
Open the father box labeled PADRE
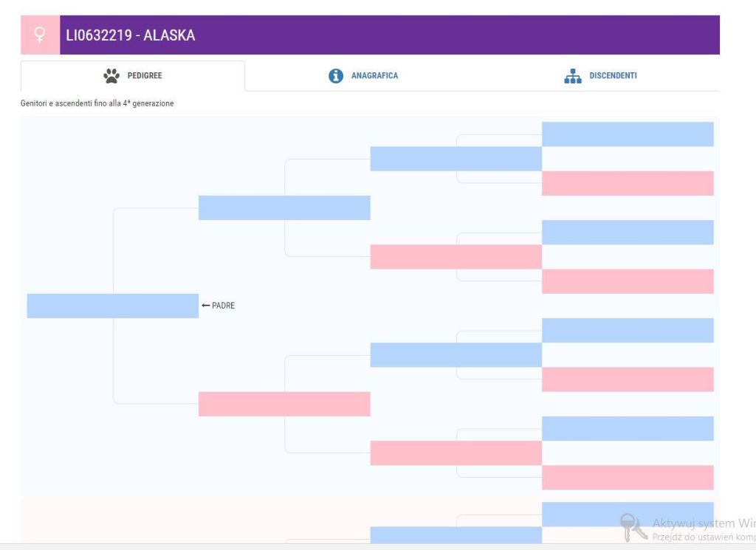(113, 306)
